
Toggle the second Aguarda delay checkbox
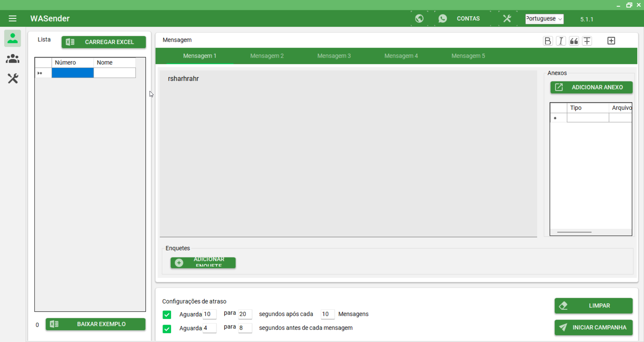[x=167, y=329]
